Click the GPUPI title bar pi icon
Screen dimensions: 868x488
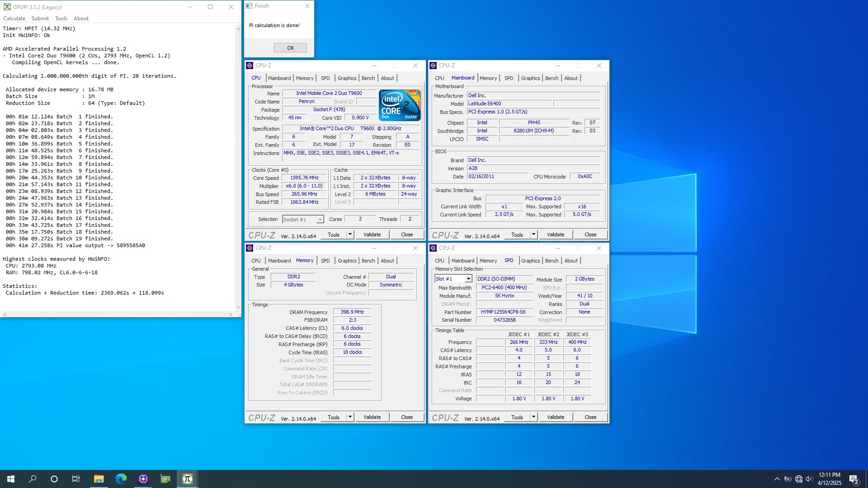click(x=7, y=7)
